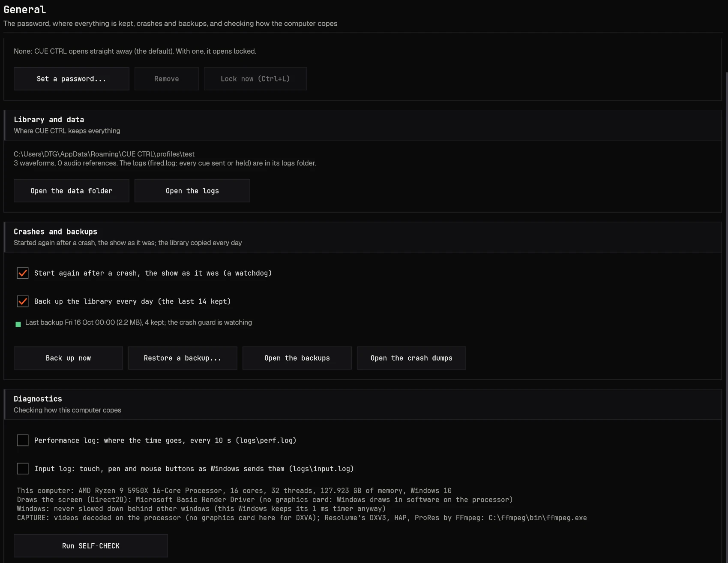Select the Diagnostics section heading
This screenshot has height=563, width=728.
38,399
